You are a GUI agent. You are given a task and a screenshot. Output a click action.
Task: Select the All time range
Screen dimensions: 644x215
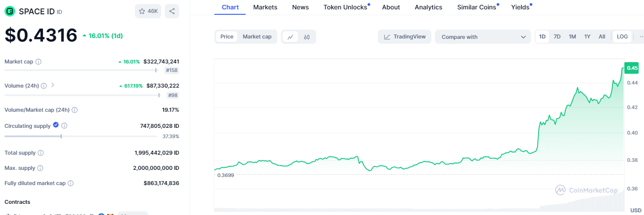click(x=602, y=37)
